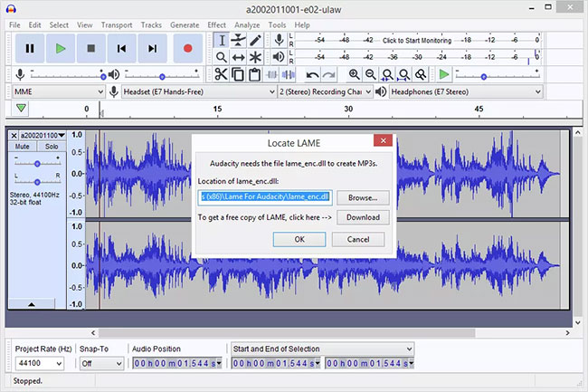Open the Effect menu
This screenshot has width=588, height=392.
click(x=216, y=25)
